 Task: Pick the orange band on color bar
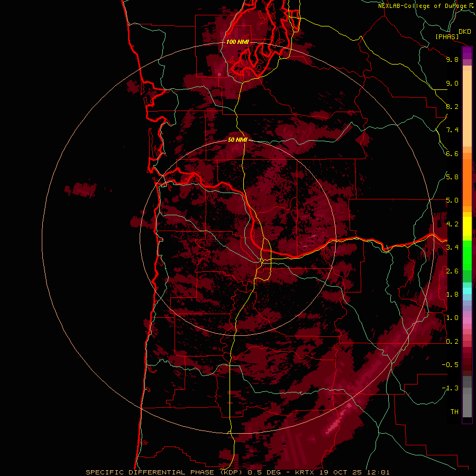tap(467, 183)
